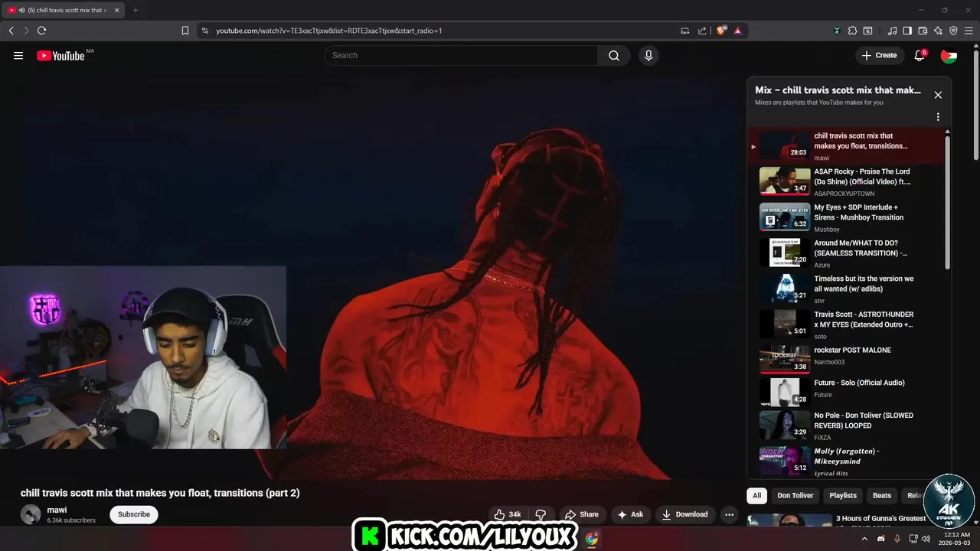Click the Discord icon in system tray
The height and width of the screenshot is (551, 980).
coord(880,539)
